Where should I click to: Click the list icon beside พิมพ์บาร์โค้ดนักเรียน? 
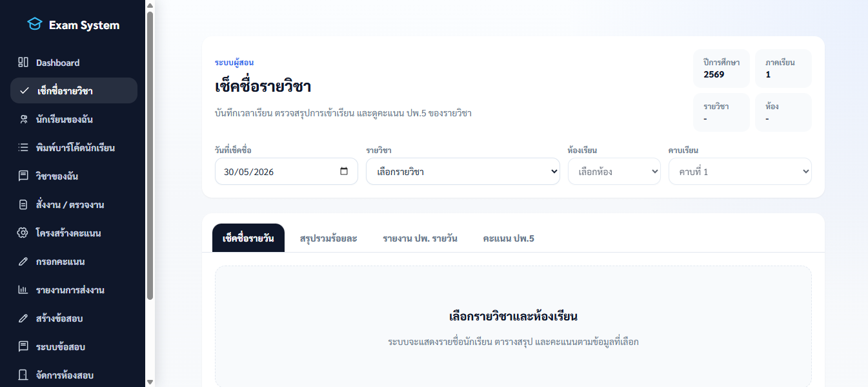(23, 148)
